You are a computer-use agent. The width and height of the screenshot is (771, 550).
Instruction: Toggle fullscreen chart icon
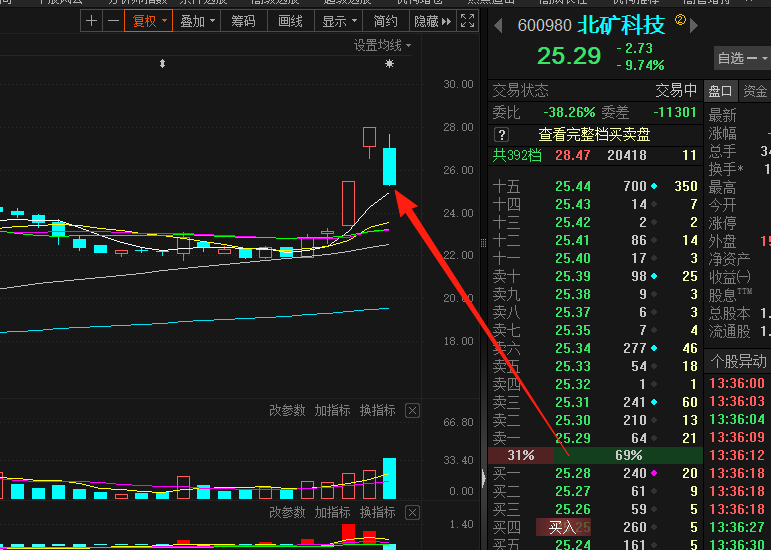click(467, 21)
